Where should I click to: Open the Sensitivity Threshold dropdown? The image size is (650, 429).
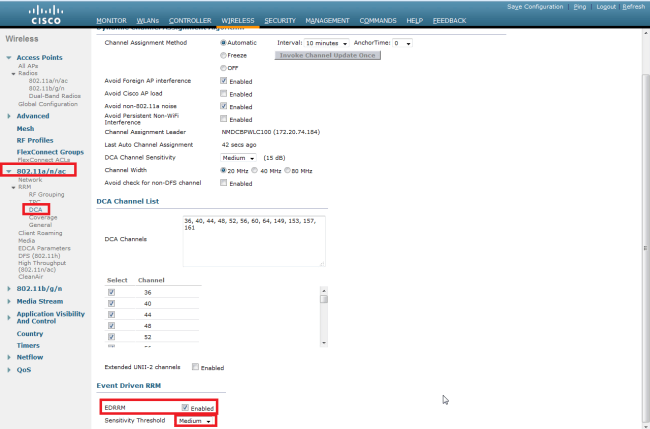tap(195, 421)
